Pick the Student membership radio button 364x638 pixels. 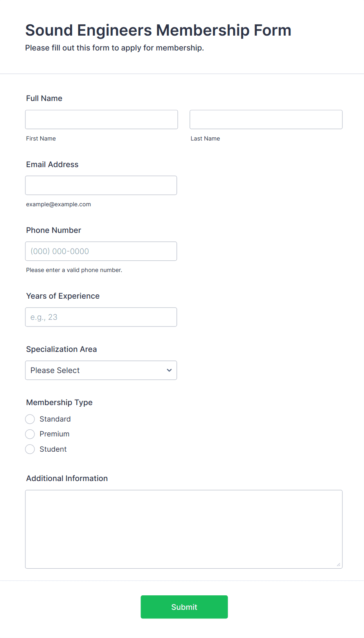tap(30, 449)
